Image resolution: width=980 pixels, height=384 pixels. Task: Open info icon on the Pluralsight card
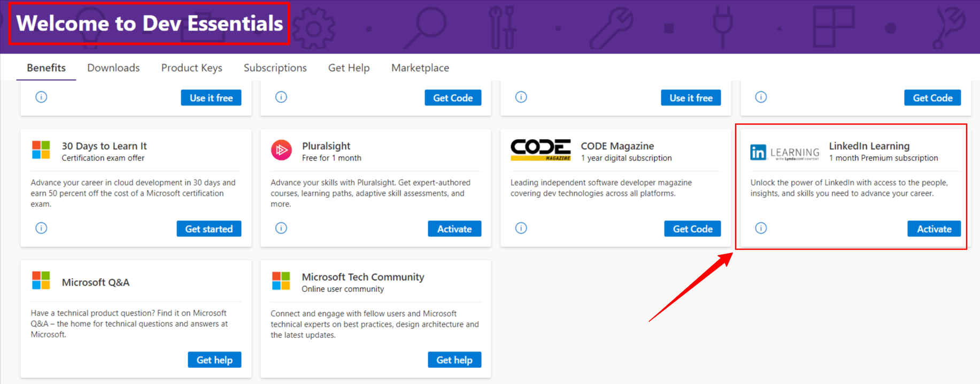[x=281, y=228]
